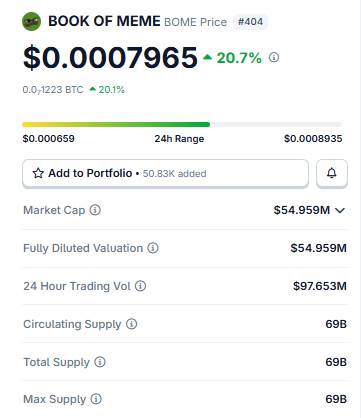Open Circulating Supply info icon

[x=132, y=324]
